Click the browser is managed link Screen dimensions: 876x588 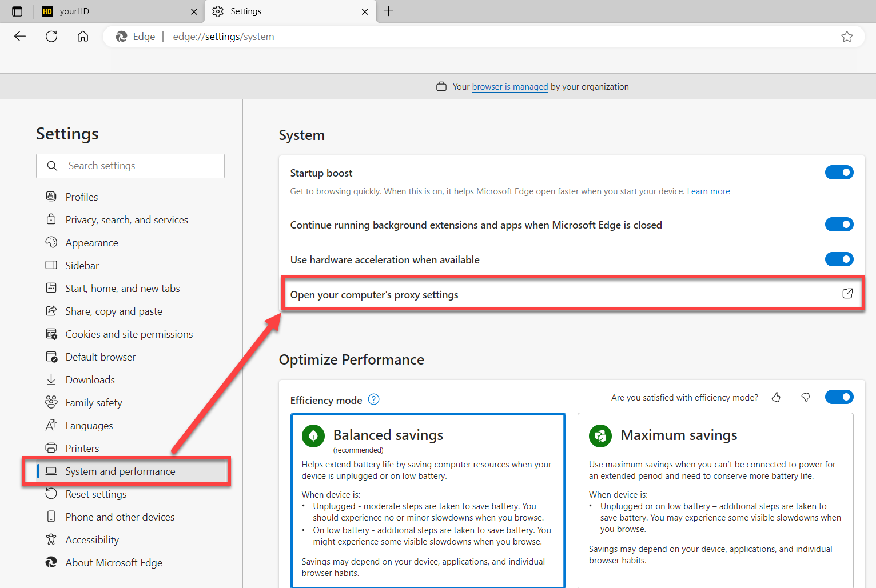click(509, 86)
